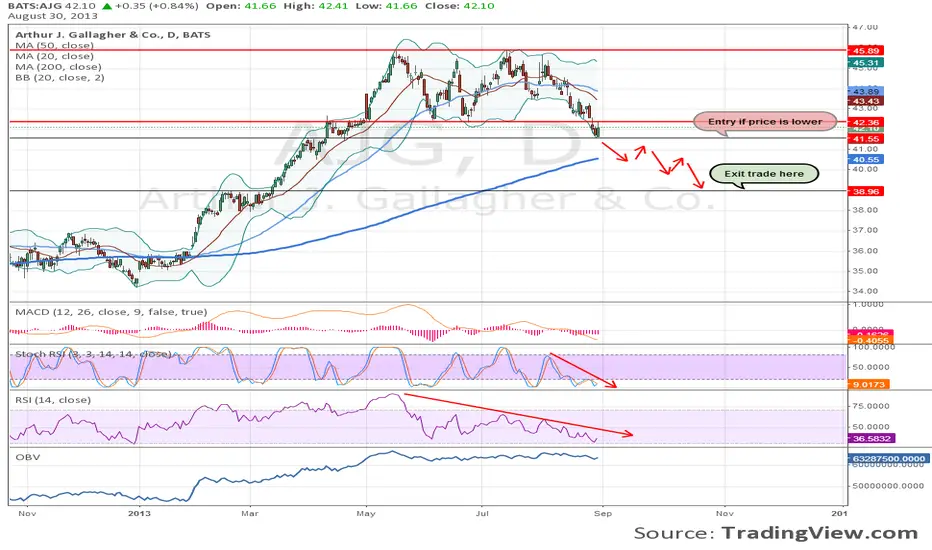Click the 75.0000 RSI scale tick

pyautogui.click(x=871, y=406)
